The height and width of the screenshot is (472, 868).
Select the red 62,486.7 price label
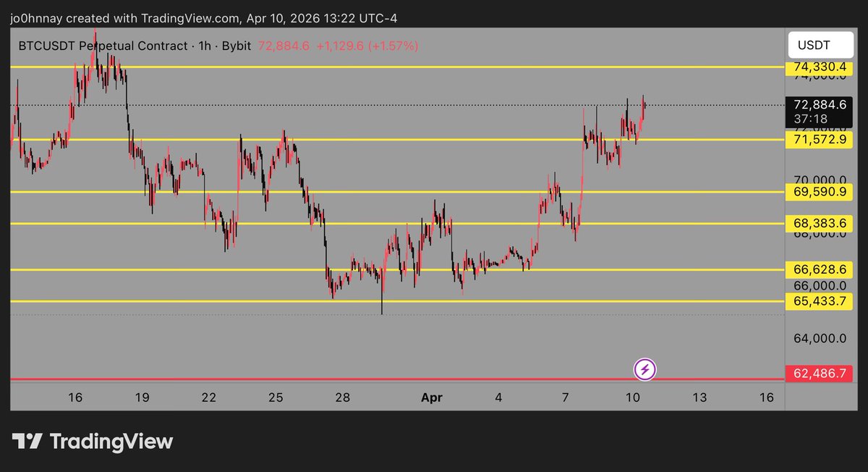tap(820, 375)
